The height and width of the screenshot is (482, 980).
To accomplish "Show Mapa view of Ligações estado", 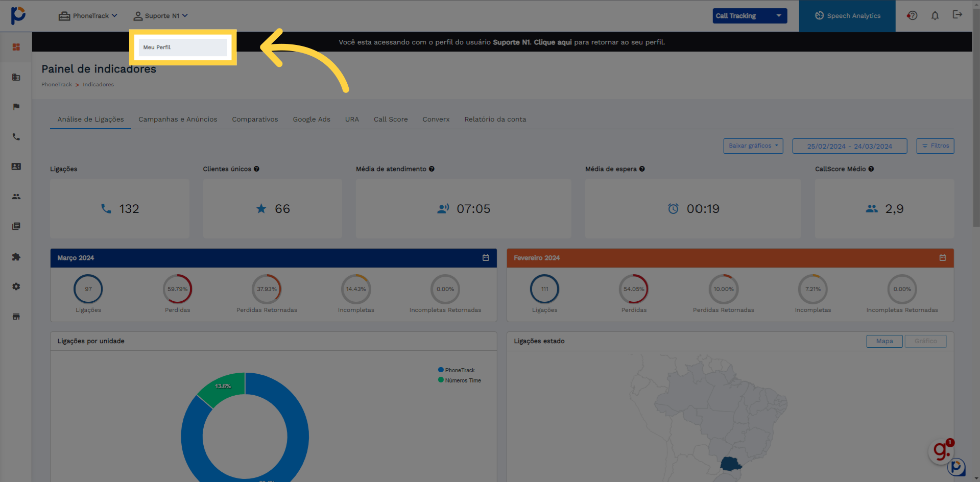I will tap(885, 341).
